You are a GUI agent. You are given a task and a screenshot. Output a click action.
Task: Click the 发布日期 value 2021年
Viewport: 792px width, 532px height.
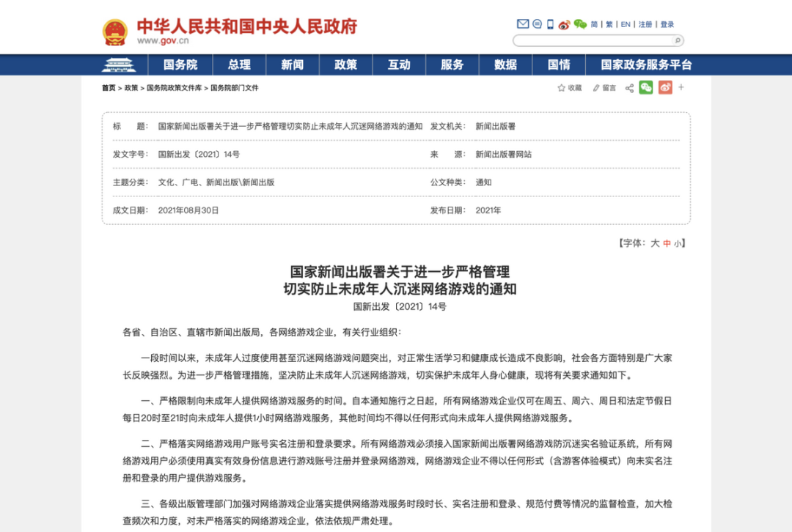click(488, 210)
